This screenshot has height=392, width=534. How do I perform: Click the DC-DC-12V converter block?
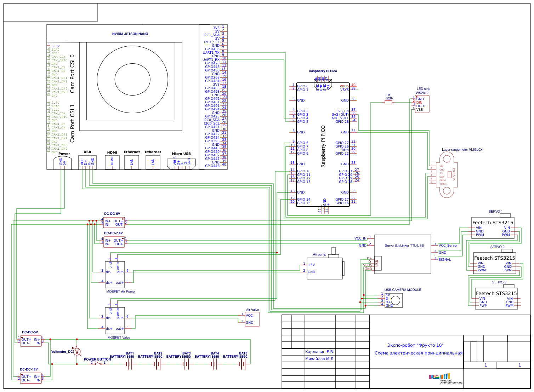click(31, 378)
